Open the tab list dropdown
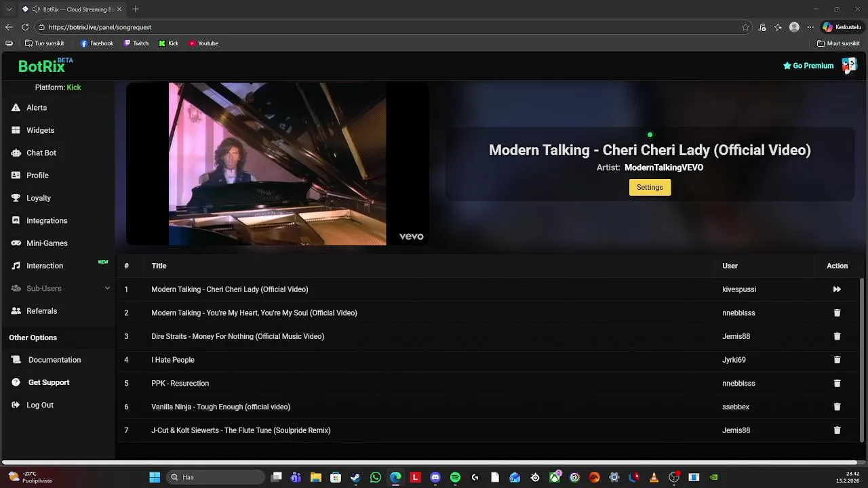The width and height of the screenshot is (868, 488). pyautogui.click(x=9, y=9)
